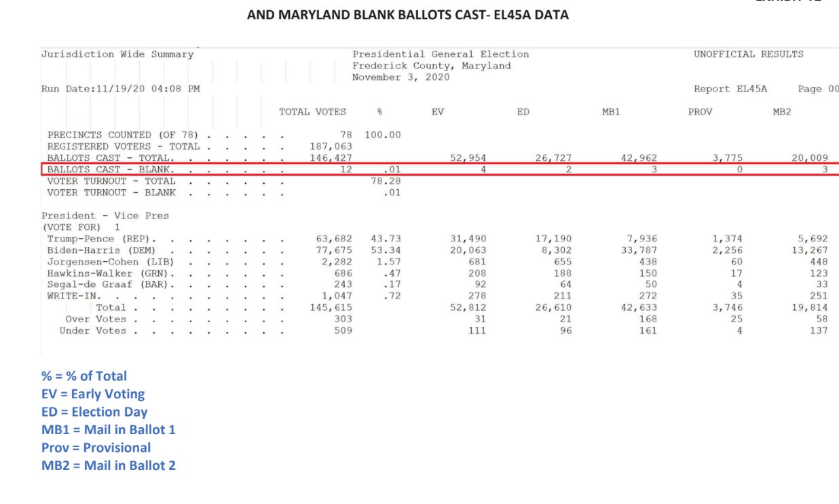
Task: Select 'Report EL45A' label
Action: click(730, 89)
